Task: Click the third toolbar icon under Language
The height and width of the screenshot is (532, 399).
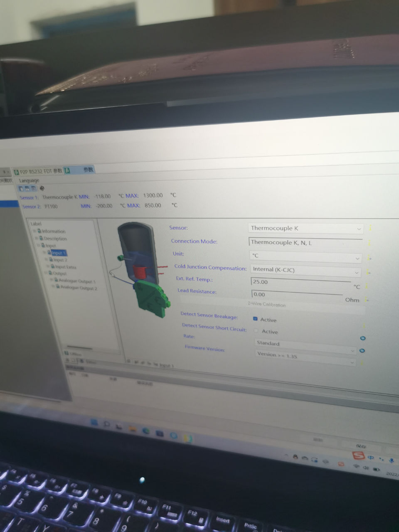Action: [34, 188]
